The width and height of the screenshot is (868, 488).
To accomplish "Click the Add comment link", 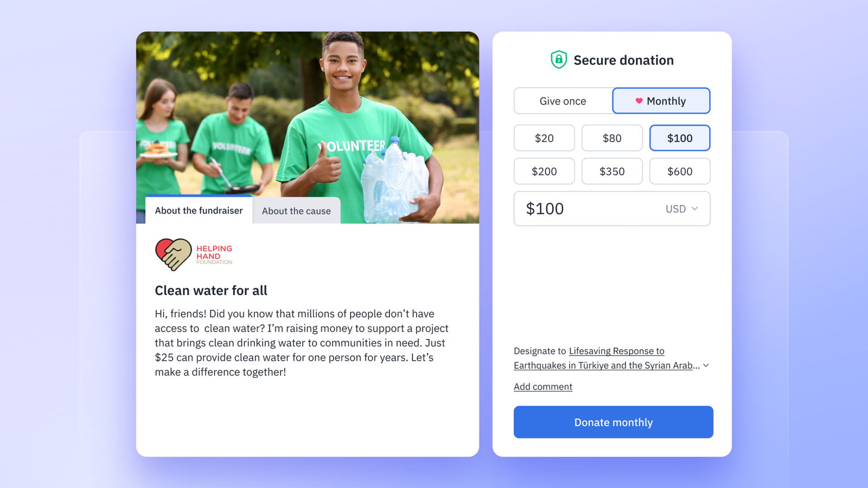I will (543, 387).
